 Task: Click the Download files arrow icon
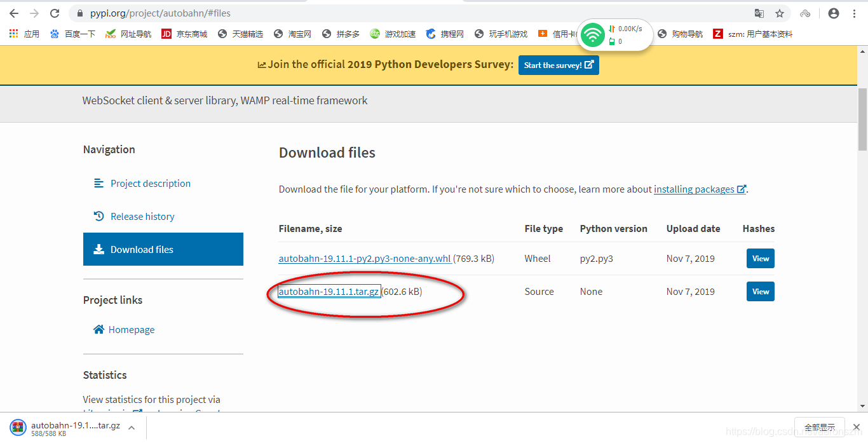98,249
